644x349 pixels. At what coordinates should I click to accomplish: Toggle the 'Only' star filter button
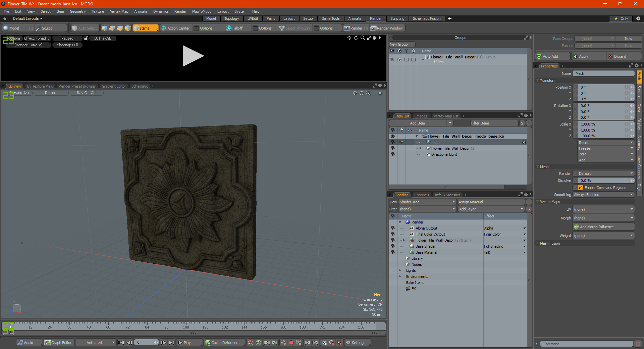[x=621, y=18]
